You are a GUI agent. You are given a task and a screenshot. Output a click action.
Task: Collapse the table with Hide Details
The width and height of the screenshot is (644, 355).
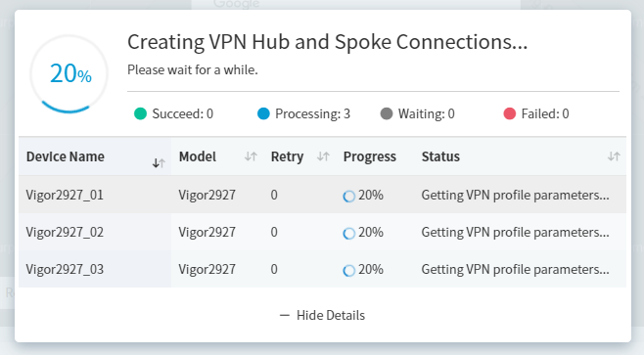click(x=322, y=315)
